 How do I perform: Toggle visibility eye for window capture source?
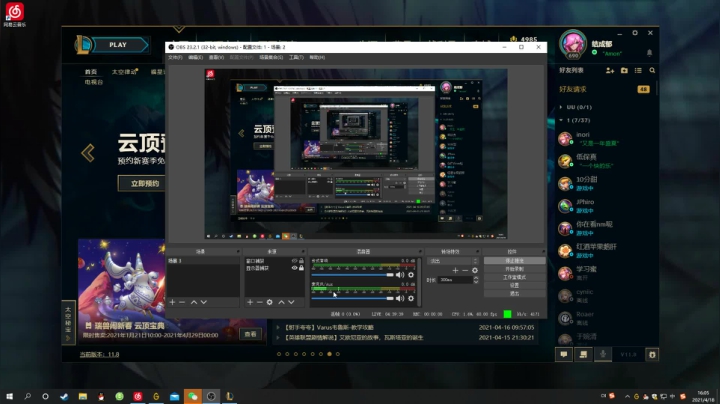click(x=294, y=261)
